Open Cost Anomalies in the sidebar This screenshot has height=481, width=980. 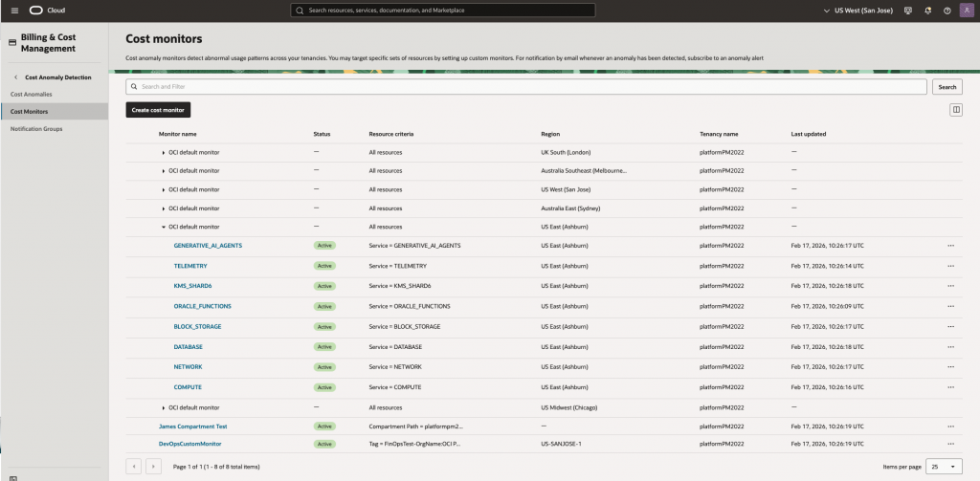(32, 95)
